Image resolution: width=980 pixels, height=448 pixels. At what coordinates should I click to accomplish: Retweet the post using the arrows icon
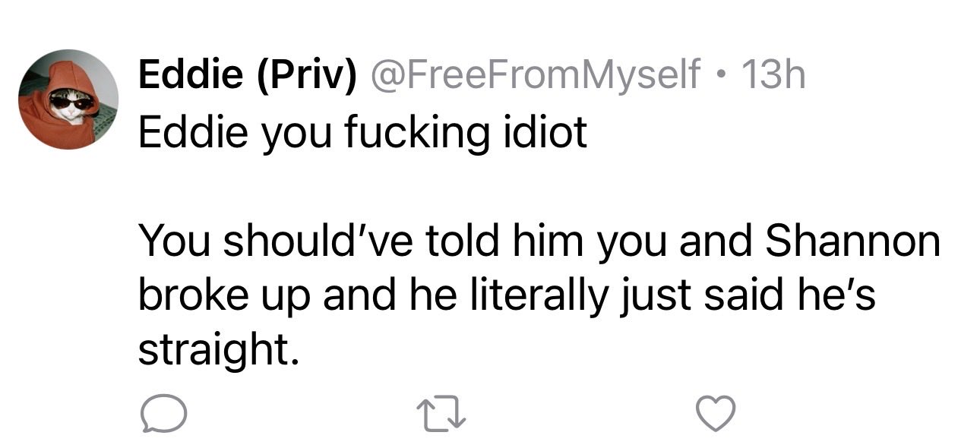coord(440,415)
